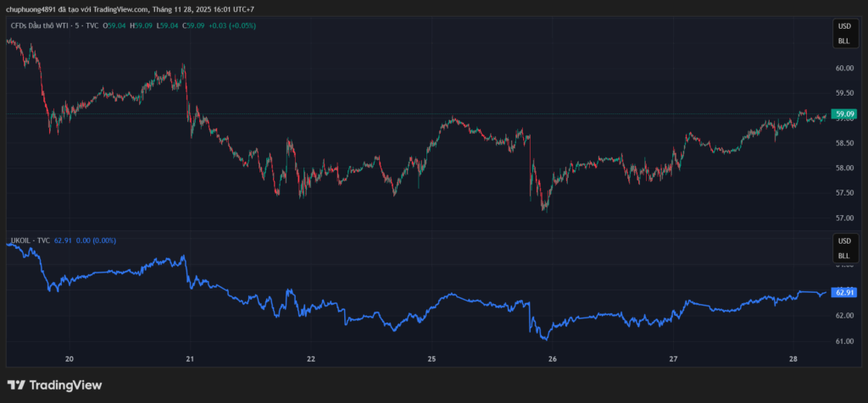
Task: Click the 61.00 label on UKOIL axis
Action: pyautogui.click(x=843, y=341)
